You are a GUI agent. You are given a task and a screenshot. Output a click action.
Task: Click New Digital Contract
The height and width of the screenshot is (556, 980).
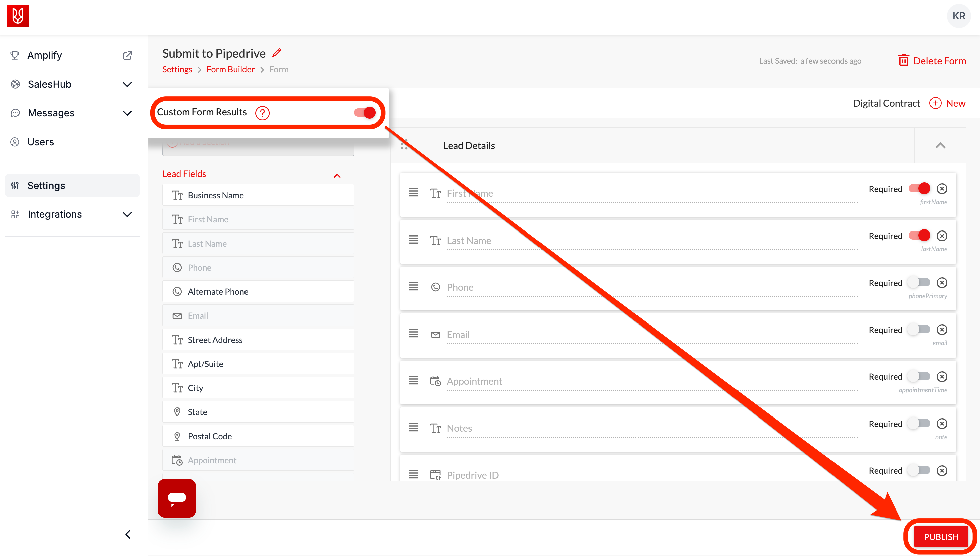(x=947, y=103)
